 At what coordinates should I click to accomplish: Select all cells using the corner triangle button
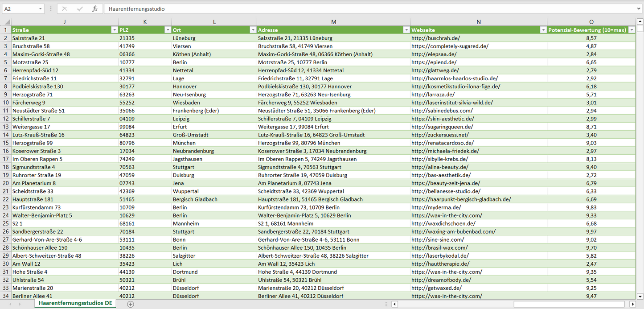(6, 21)
